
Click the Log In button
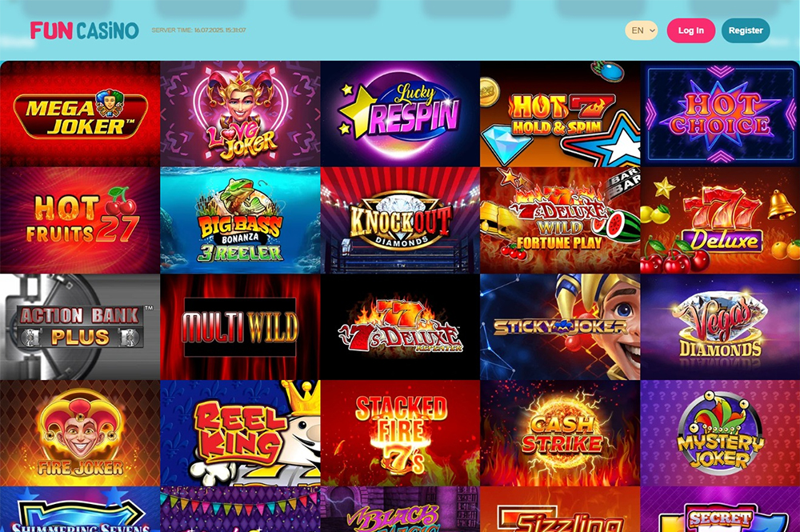point(691,30)
